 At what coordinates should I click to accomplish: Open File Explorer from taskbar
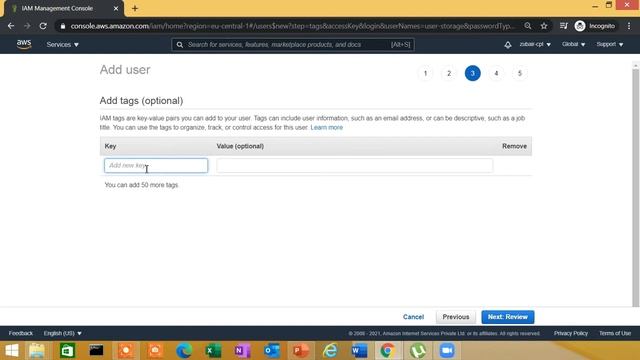pos(37,351)
